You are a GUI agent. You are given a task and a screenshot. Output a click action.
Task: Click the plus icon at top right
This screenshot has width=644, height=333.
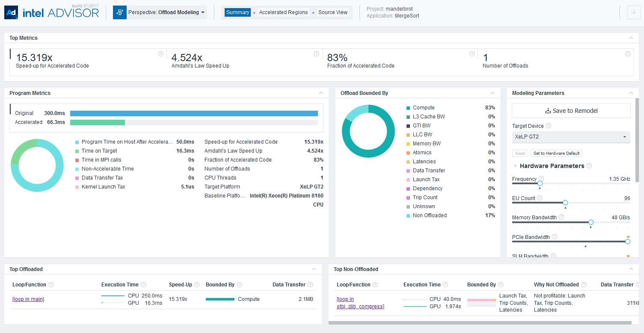coord(633,13)
